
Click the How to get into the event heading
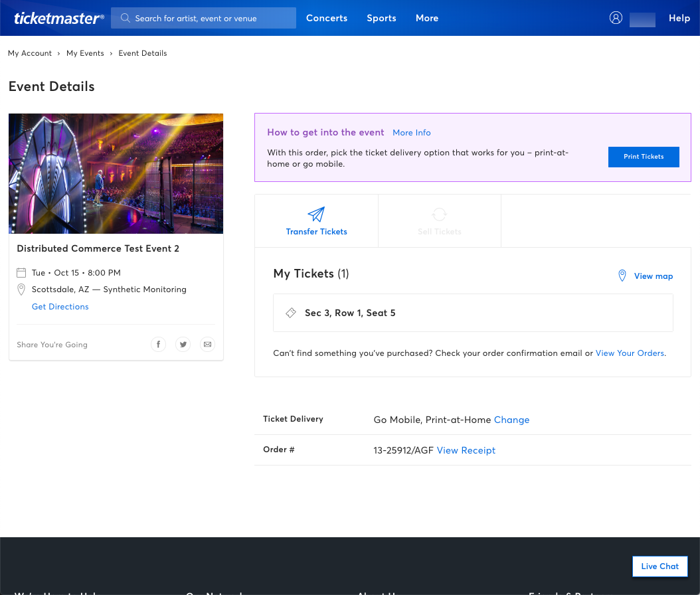coord(325,133)
